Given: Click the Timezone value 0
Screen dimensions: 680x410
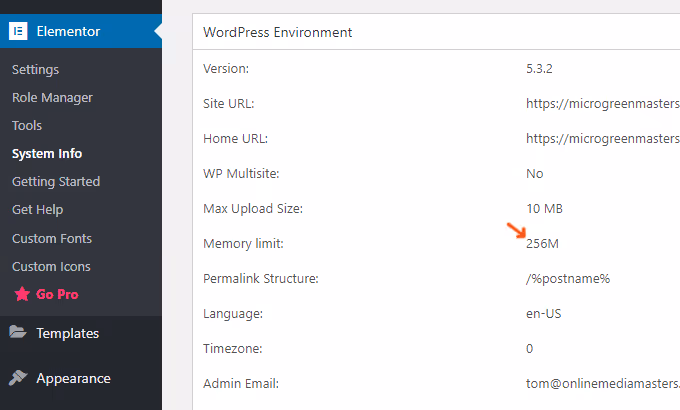Looking at the screenshot, I should tap(530, 348).
